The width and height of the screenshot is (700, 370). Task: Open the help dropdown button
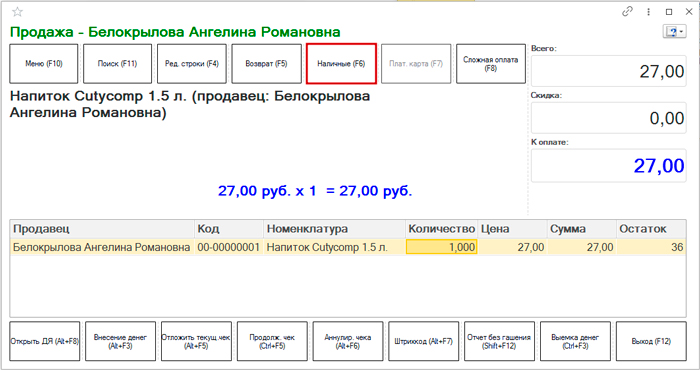click(x=675, y=31)
